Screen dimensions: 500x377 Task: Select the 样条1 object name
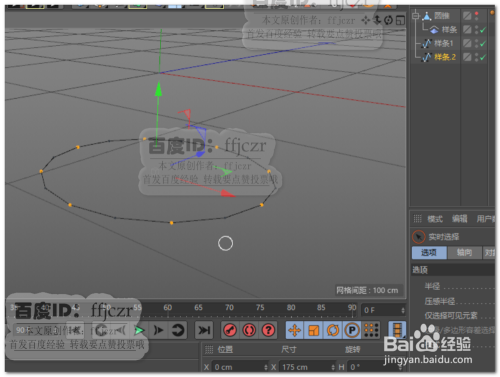coord(443,43)
